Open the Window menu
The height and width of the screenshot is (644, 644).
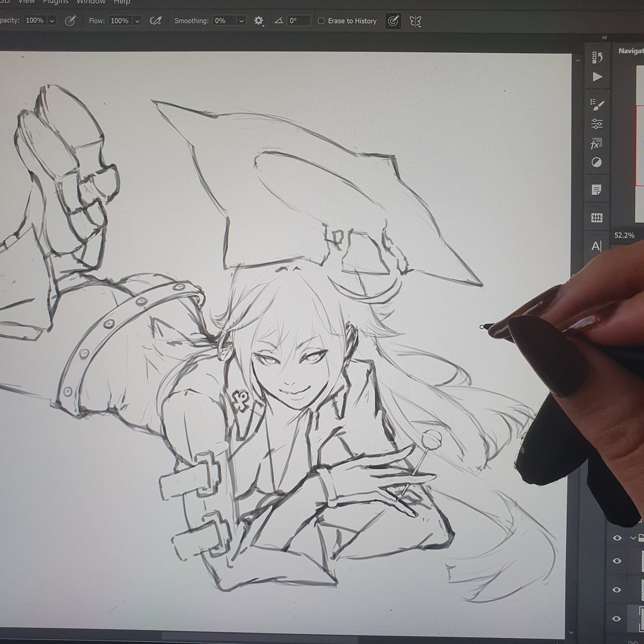90,2
